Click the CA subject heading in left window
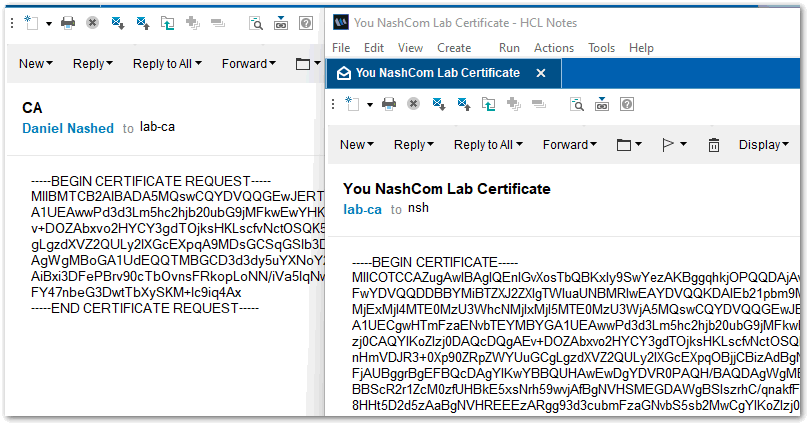The height and width of the screenshot is (425, 809). pyautogui.click(x=32, y=108)
